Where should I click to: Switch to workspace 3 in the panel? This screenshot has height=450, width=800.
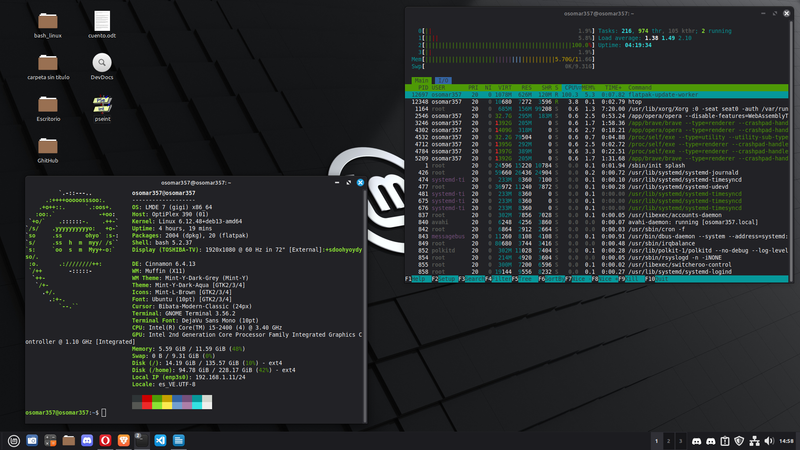click(x=682, y=440)
